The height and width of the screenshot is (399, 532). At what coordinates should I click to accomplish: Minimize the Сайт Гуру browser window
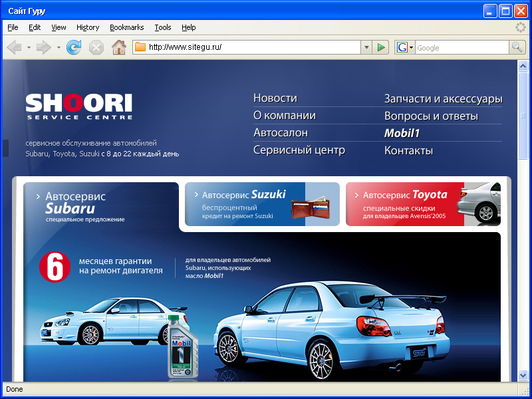point(489,11)
